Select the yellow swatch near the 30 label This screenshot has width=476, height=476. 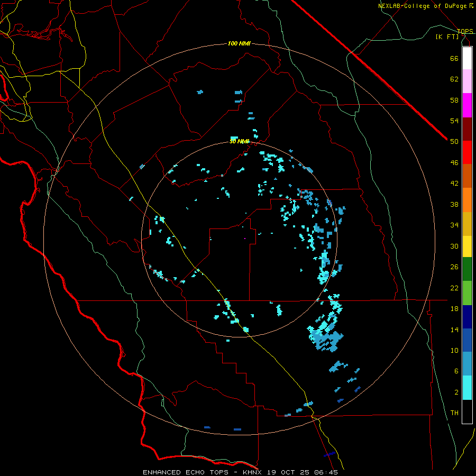(x=467, y=246)
